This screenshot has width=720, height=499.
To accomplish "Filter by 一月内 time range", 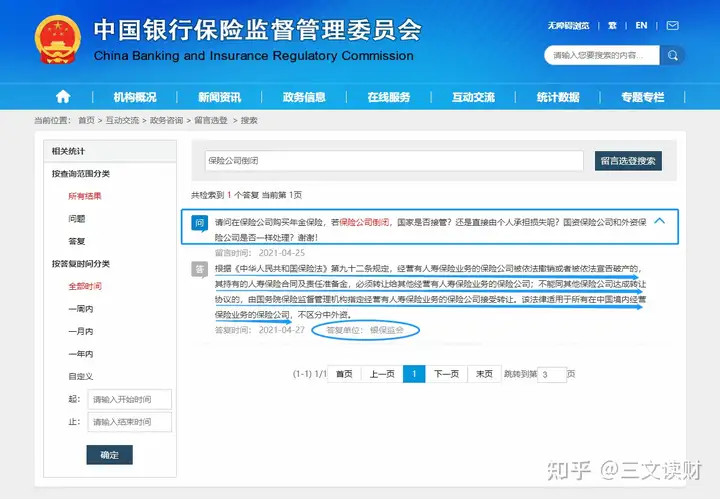I will pos(81,331).
